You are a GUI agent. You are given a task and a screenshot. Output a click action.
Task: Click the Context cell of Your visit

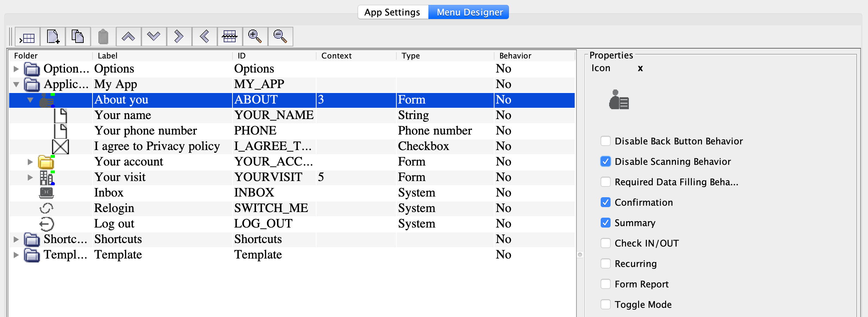[355, 178]
